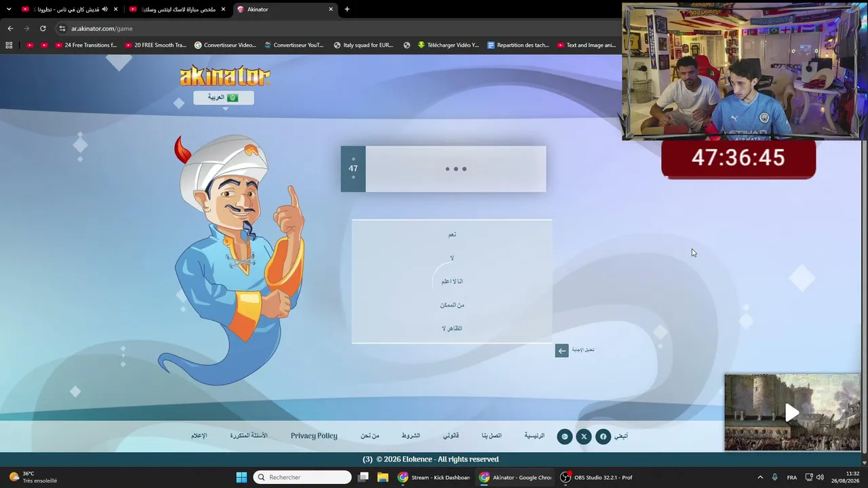Open the من نحن footer link
868x488 pixels.
click(370, 436)
